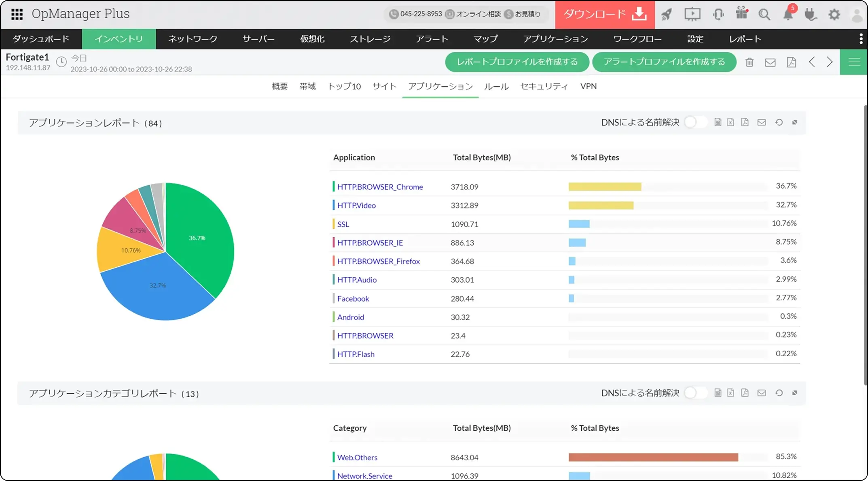Click the magnifier search icon

point(764,14)
